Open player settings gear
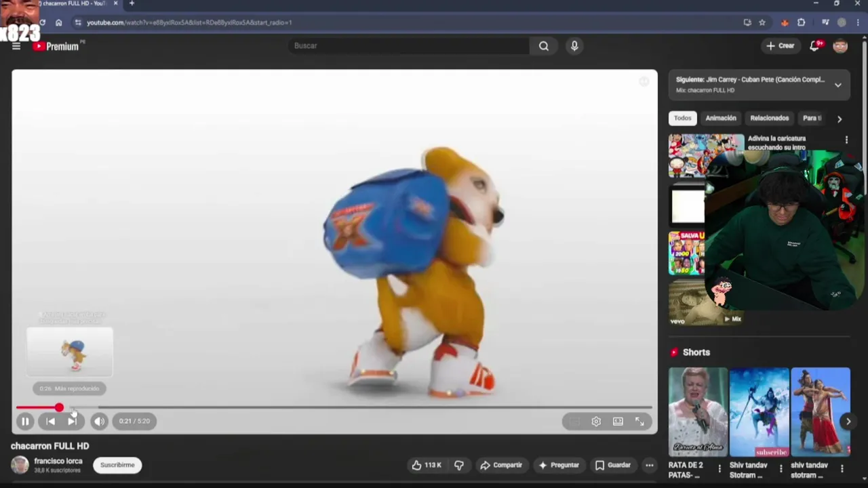Image resolution: width=868 pixels, height=488 pixels. tap(596, 422)
